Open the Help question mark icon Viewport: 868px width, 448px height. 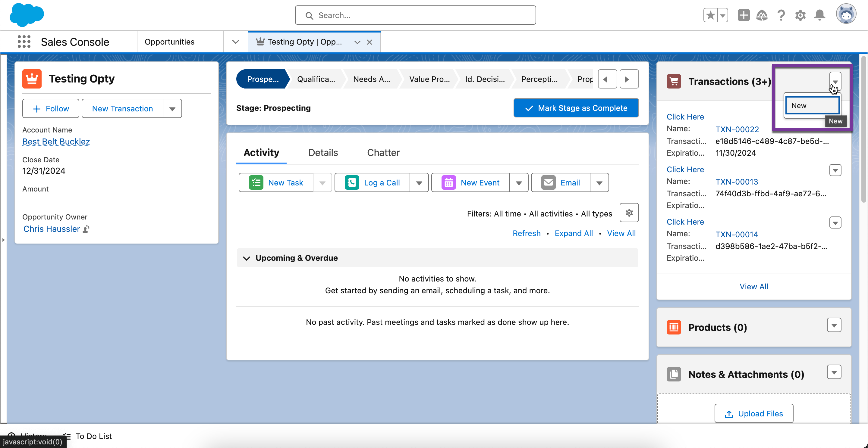coord(781,15)
